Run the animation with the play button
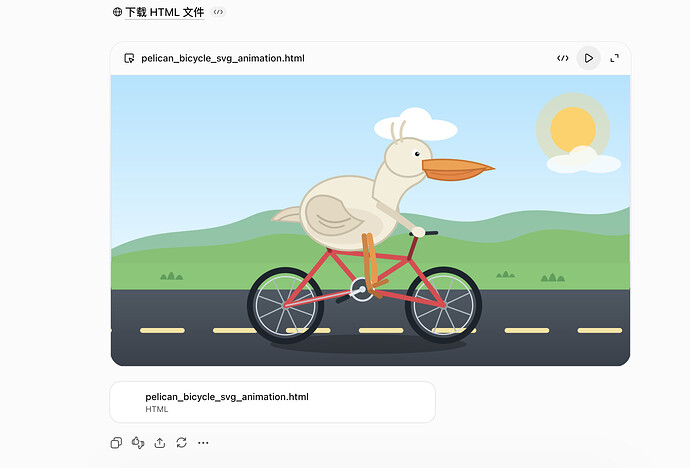This screenshot has height=468, width=690. (x=589, y=58)
